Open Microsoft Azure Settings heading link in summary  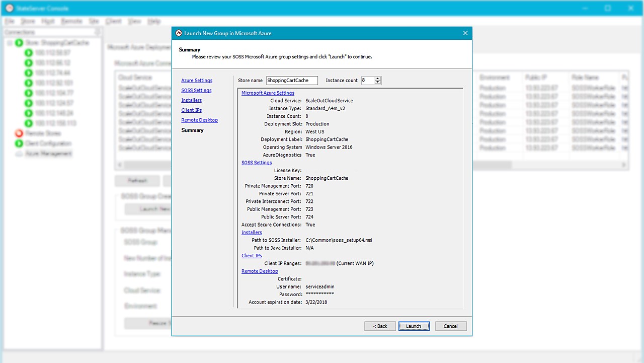click(268, 93)
